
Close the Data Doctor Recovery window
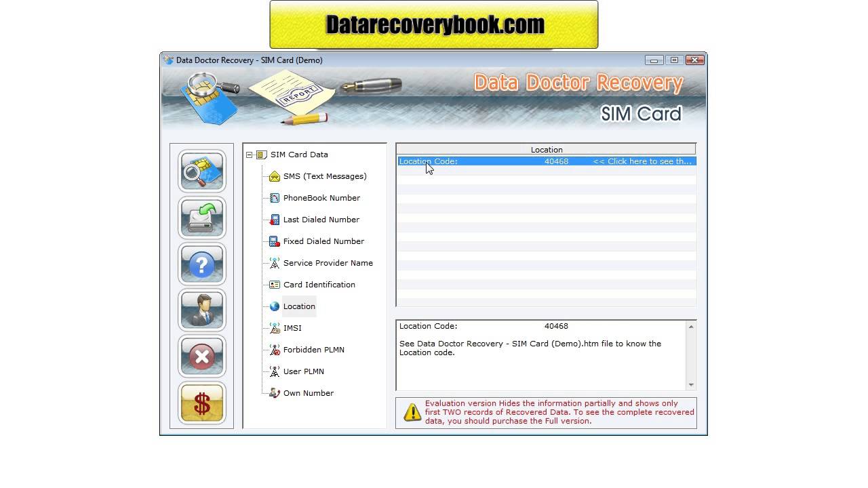694,60
